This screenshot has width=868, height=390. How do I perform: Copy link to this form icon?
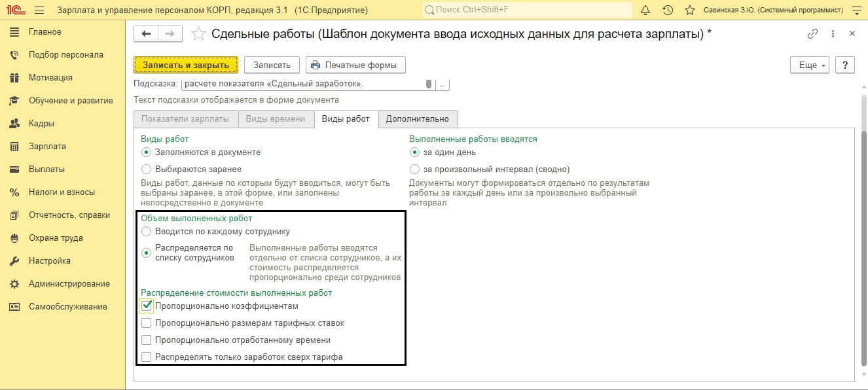[812, 34]
